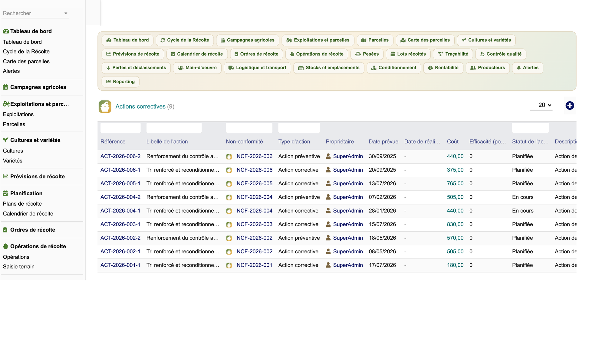Open Ordres de récolte pill
The height and width of the screenshot is (364, 589).
tap(256, 54)
